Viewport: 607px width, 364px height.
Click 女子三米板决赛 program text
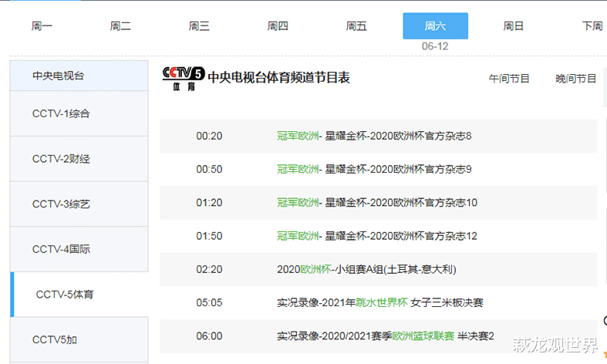point(447,302)
